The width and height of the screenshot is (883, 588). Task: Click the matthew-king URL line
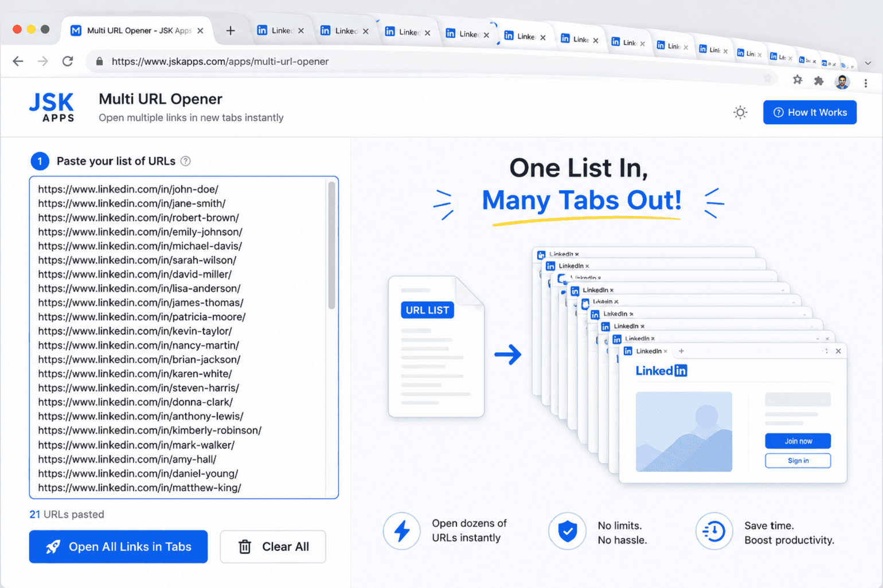(140, 488)
